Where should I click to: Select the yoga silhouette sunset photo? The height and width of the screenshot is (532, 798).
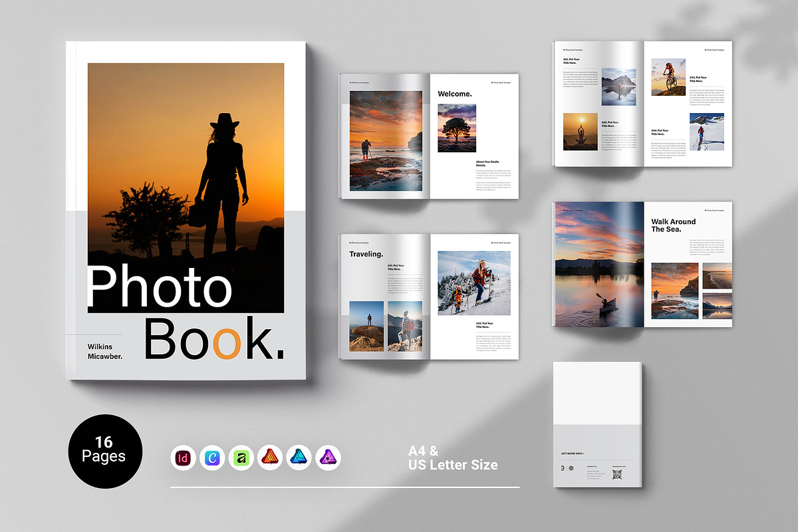(581, 132)
